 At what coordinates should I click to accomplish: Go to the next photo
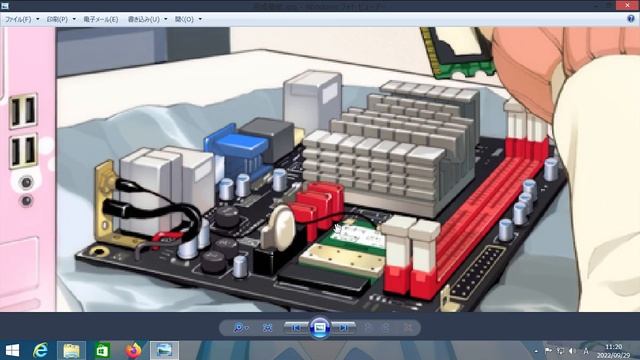pyautogui.click(x=344, y=327)
